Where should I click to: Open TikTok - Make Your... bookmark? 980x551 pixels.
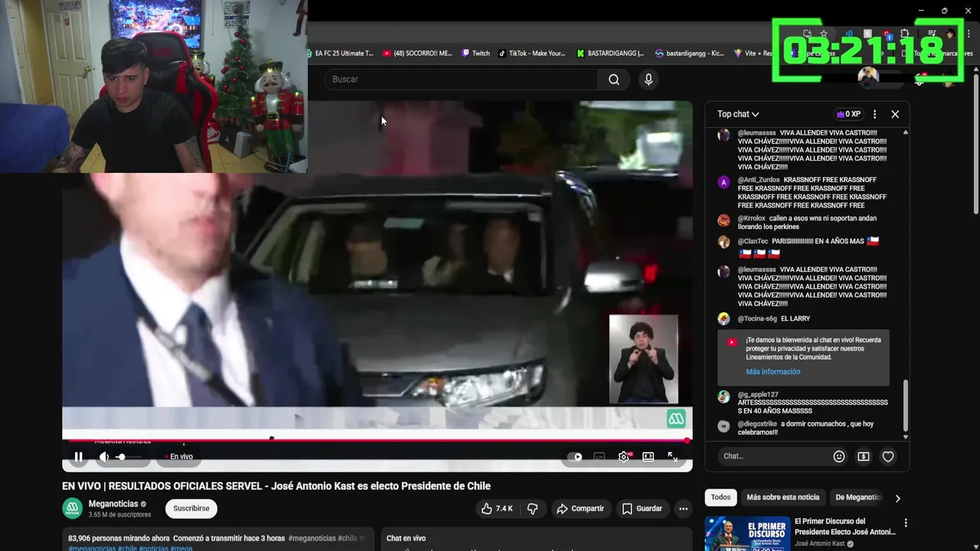click(x=532, y=54)
